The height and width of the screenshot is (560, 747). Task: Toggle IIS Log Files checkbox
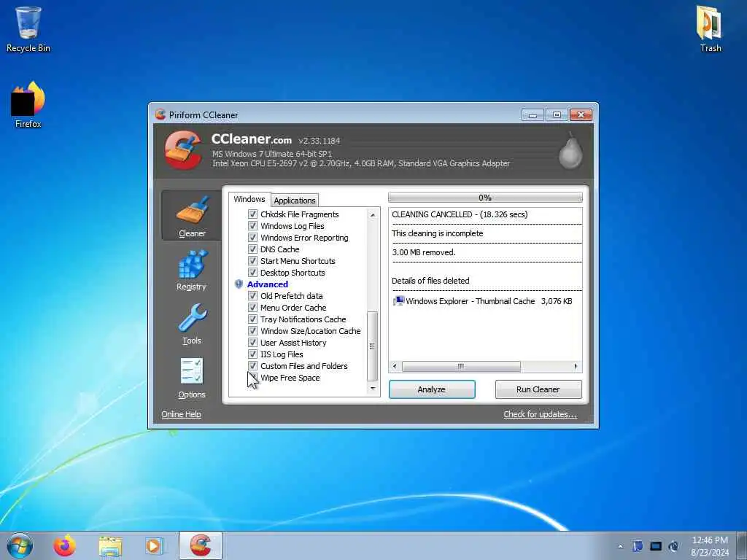252,354
